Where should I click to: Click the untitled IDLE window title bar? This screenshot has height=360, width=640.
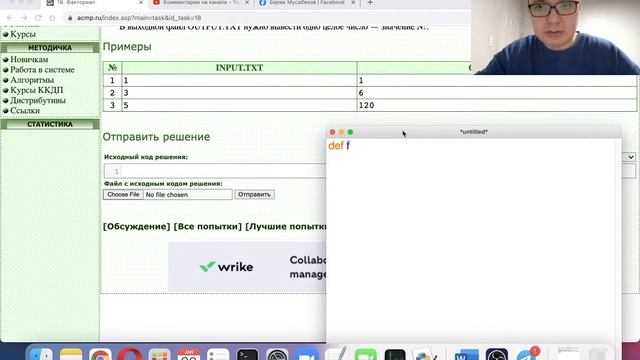tap(473, 132)
